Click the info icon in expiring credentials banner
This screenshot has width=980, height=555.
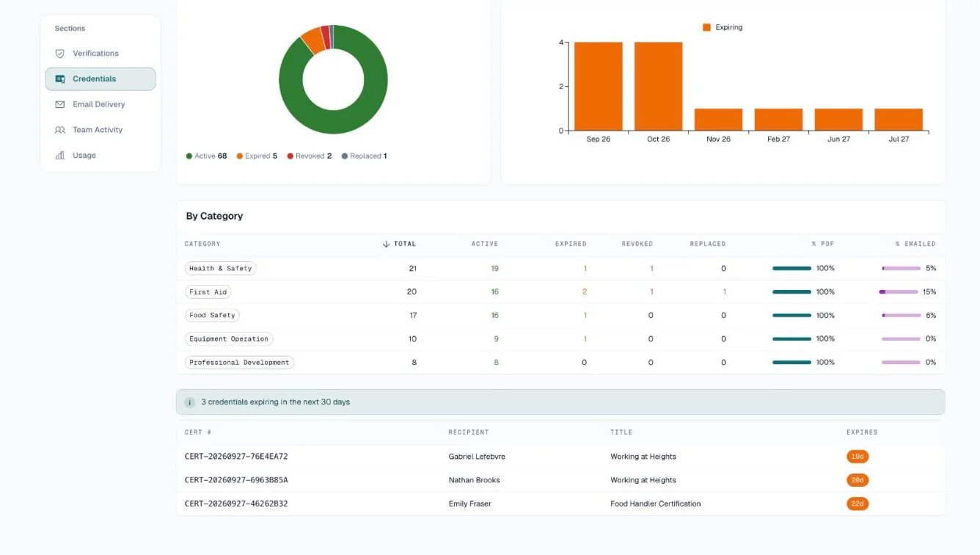[189, 402]
